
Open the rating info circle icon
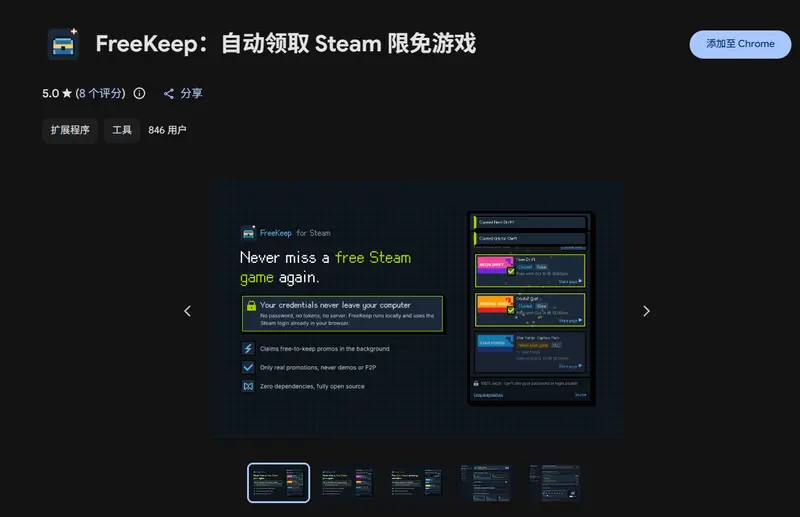click(x=139, y=93)
